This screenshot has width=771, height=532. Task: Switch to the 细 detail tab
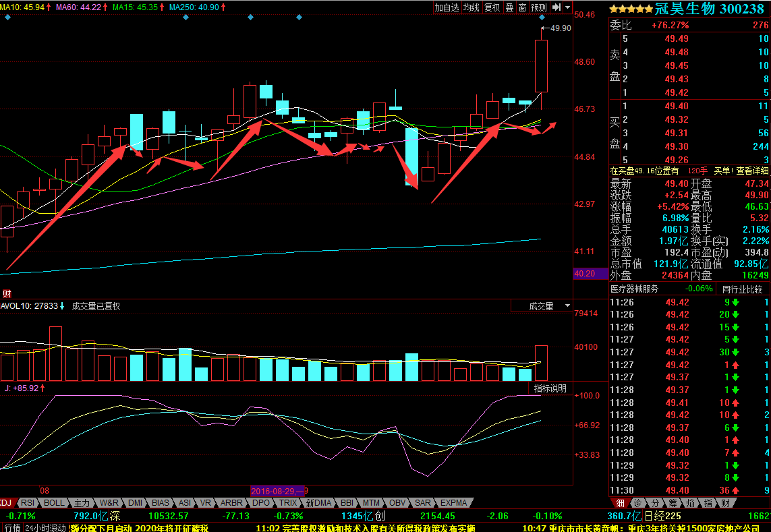(621, 502)
